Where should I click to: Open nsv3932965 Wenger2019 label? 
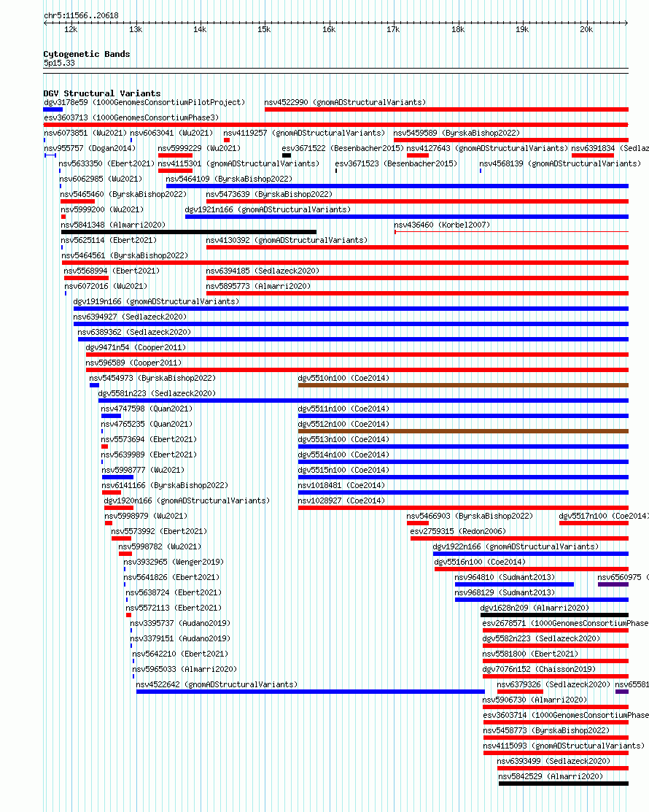tap(174, 562)
